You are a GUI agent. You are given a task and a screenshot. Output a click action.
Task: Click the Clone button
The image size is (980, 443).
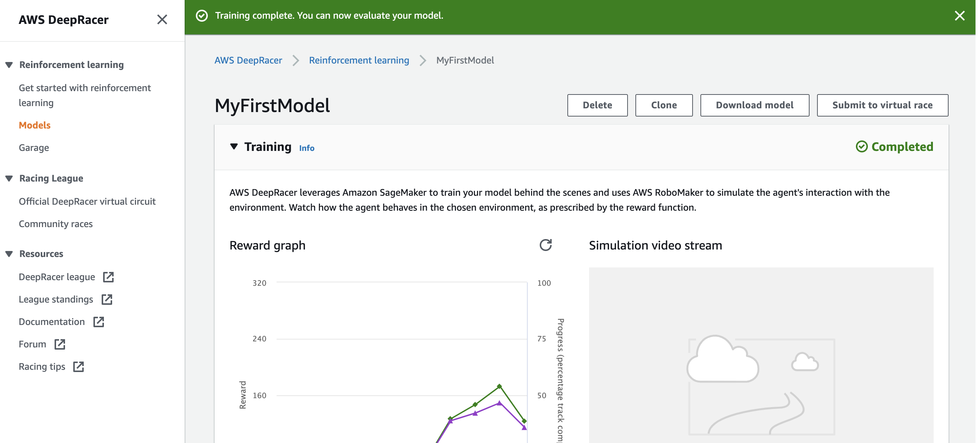click(x=663, y=105)
